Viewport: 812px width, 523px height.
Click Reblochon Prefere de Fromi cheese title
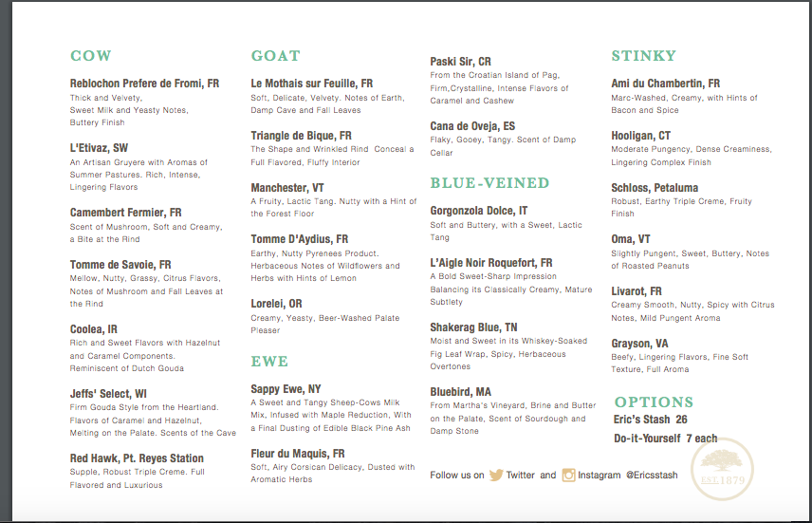(144, 84)
